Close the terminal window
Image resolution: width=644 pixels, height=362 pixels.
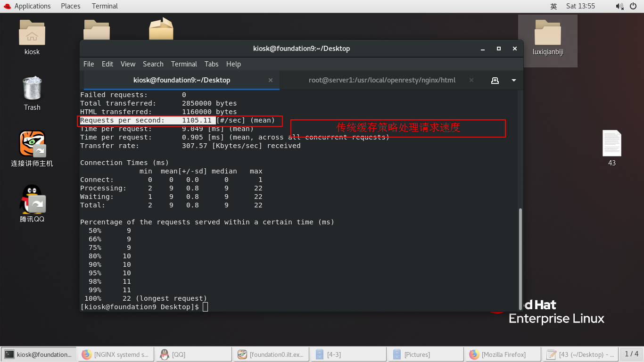515,49
